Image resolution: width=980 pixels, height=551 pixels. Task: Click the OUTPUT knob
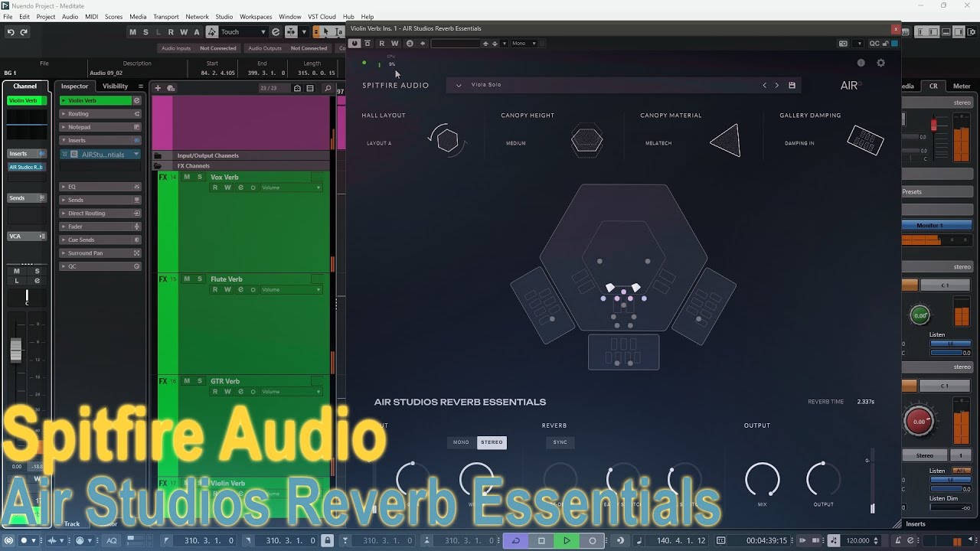(x=824, y=480)
